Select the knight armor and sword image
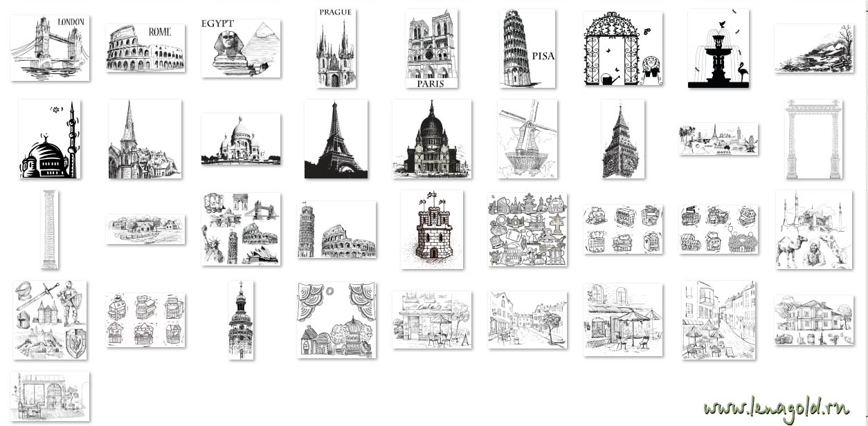Screen dimensions: 868x426 click(50, 319)
